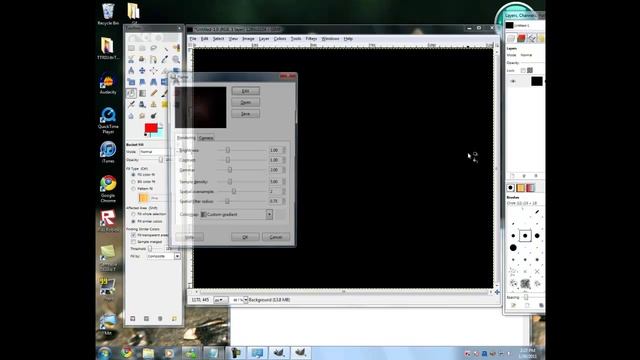Select the Pencil tool
The height and width of the screenshot is (360, 640).
153,93
